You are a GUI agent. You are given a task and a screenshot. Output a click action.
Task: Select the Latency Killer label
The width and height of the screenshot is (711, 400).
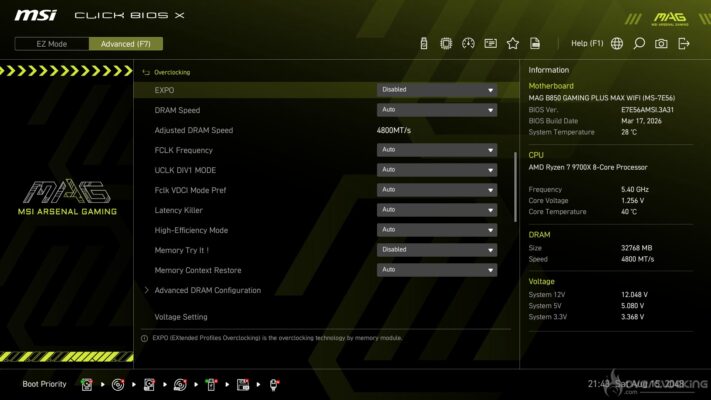click(x=179, y=210)
